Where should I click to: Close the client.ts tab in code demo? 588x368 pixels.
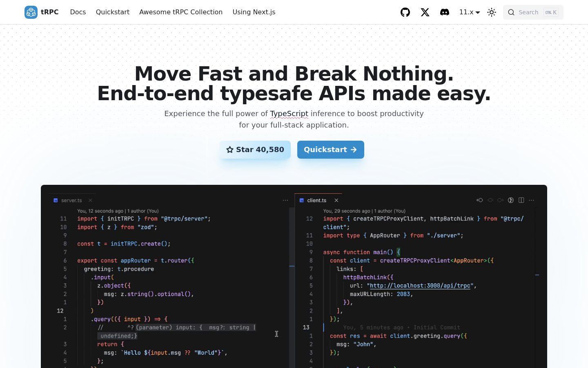coord(336,200)
